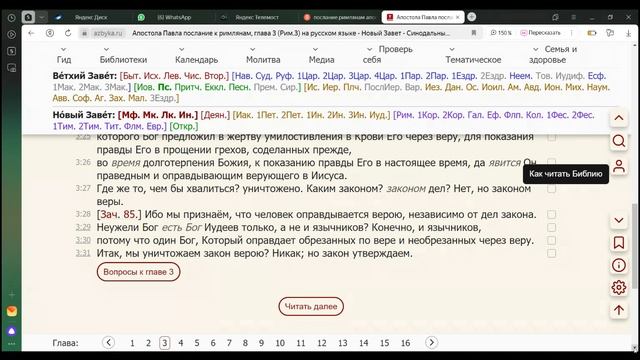Go to the next chapter arrow

coord(431,342)
